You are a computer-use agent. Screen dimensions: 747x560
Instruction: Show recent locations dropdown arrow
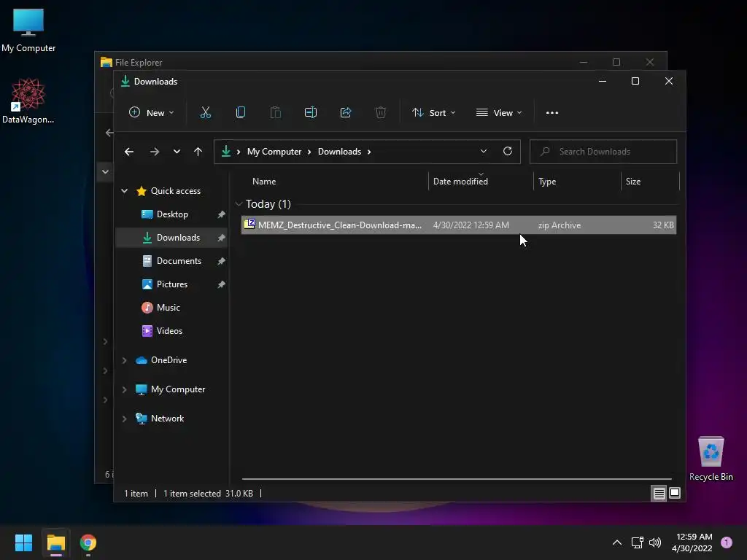[x=177, y=152]
